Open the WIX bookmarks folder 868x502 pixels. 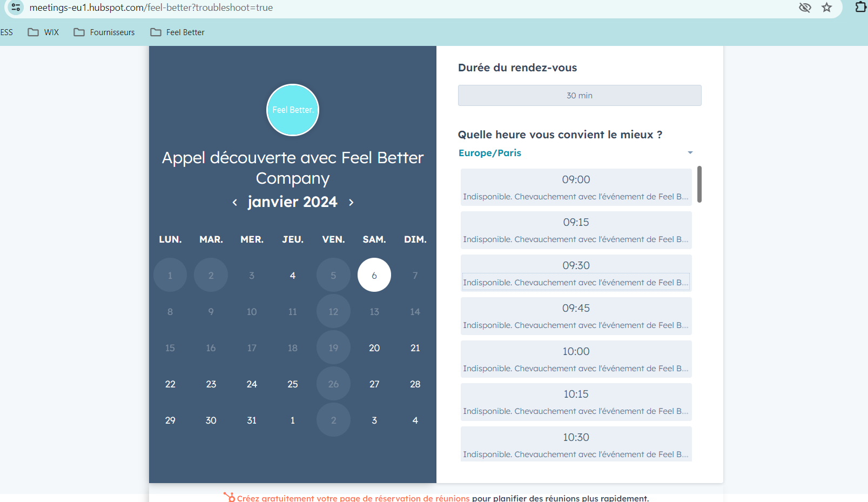(x=43, y=32)
